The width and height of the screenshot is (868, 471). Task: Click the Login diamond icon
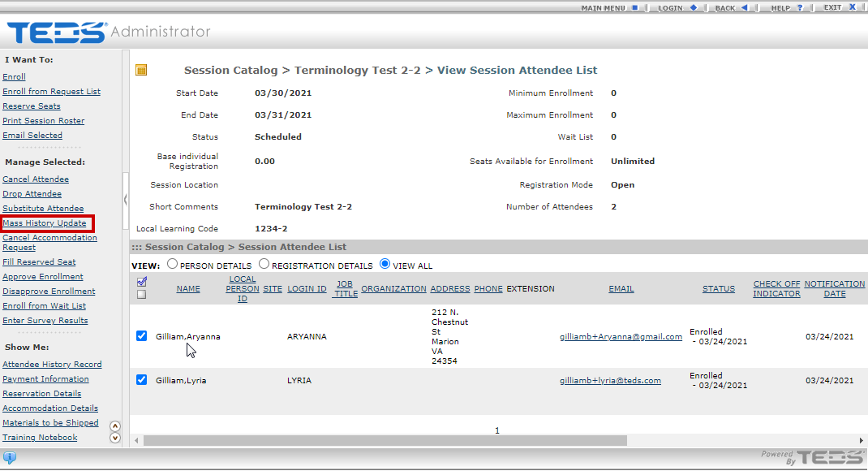[693, 7]
